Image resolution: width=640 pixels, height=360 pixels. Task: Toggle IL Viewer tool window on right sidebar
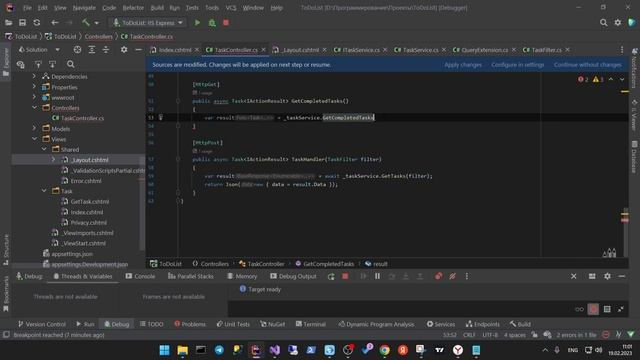click(x=634, y=116)
